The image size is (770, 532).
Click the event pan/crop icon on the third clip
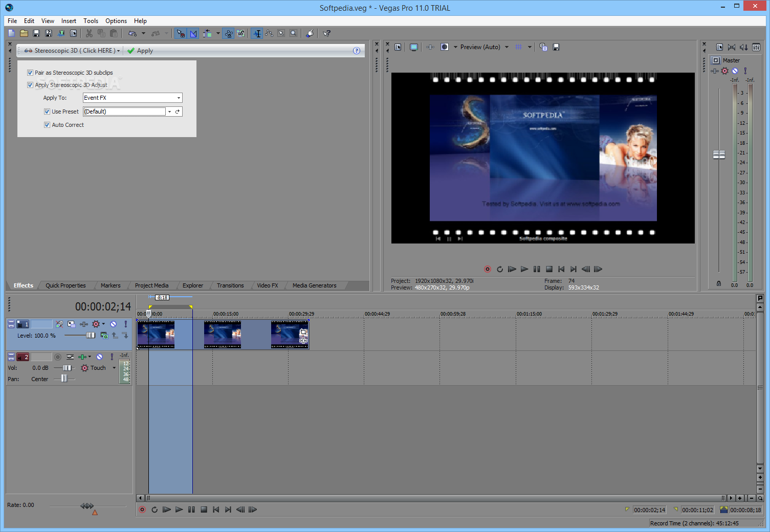click(303, 332)
